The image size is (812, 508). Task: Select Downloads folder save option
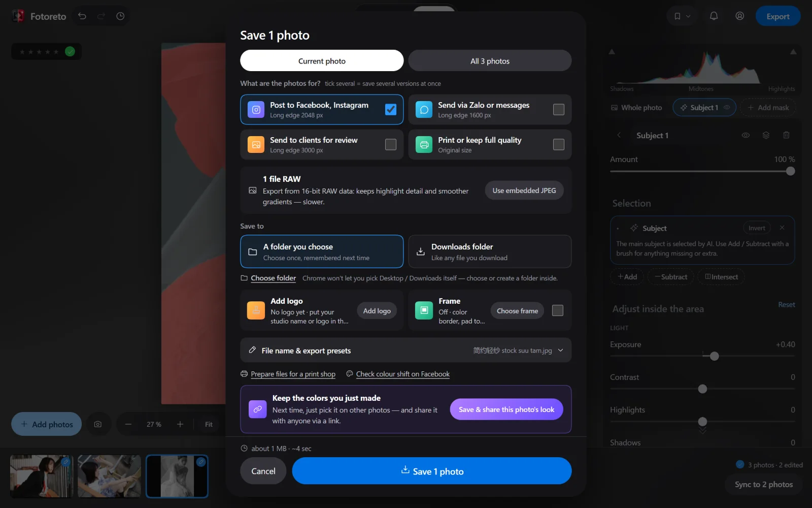pyautogui.click(x=490, y=251)
